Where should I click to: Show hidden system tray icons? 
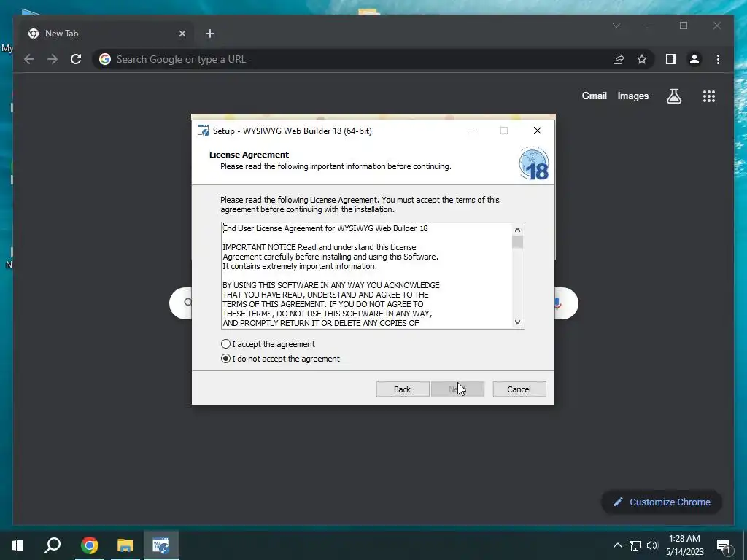[x=617, y=545]
